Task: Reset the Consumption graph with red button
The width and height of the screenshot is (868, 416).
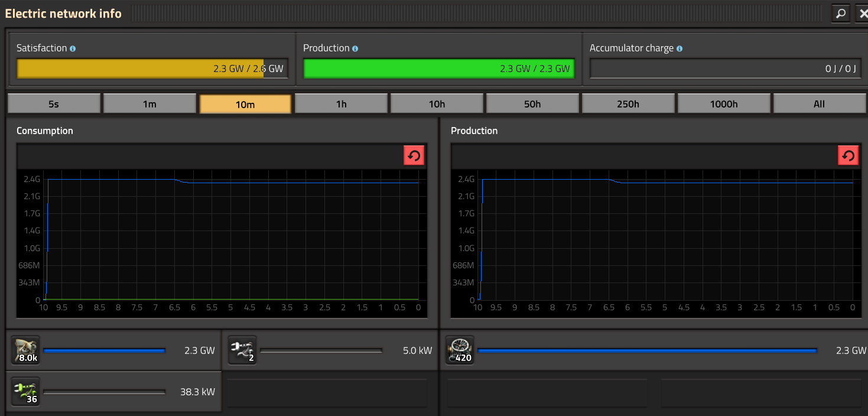Action: click(x=414, y=156)
